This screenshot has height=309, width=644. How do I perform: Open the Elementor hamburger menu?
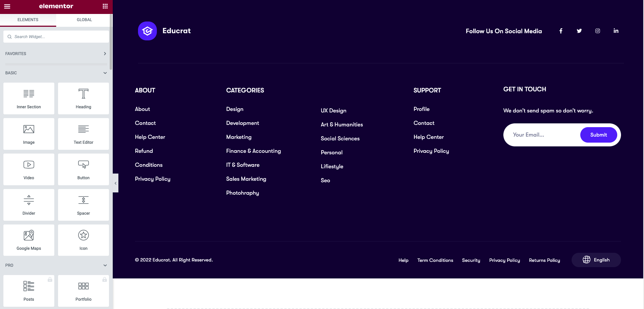[7, 6]
